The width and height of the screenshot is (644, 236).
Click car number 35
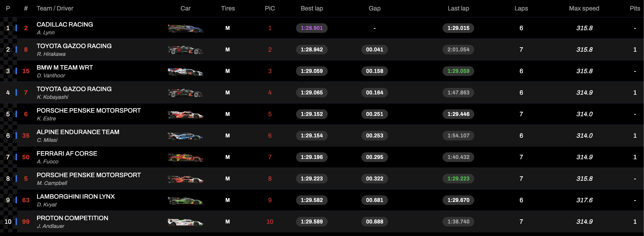26,136
